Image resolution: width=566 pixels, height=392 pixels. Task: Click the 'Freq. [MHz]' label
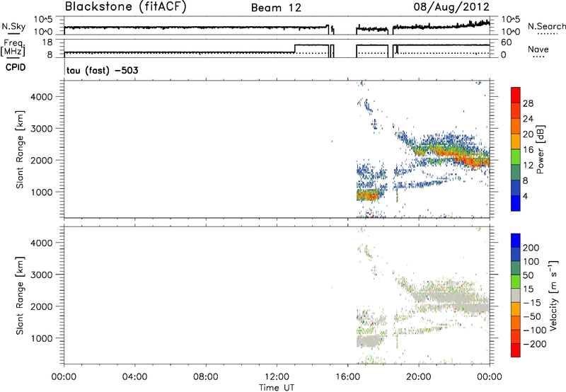(13, 47)
